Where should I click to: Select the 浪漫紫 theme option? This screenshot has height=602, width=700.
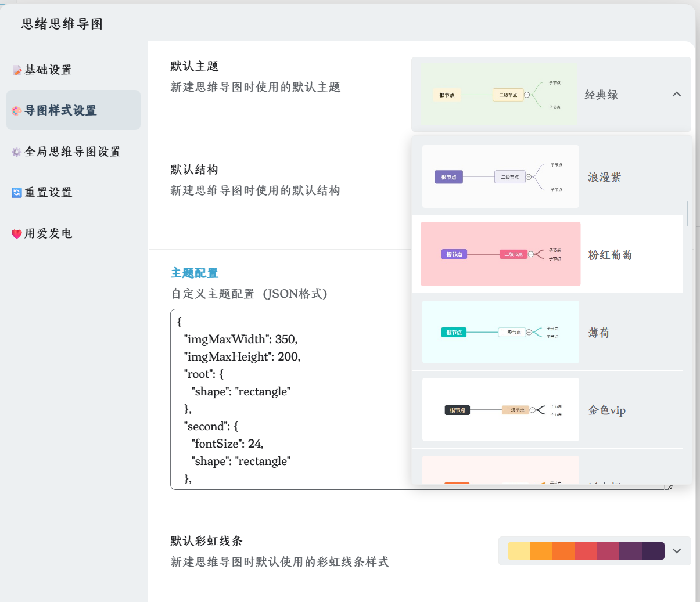pos(604,177)
